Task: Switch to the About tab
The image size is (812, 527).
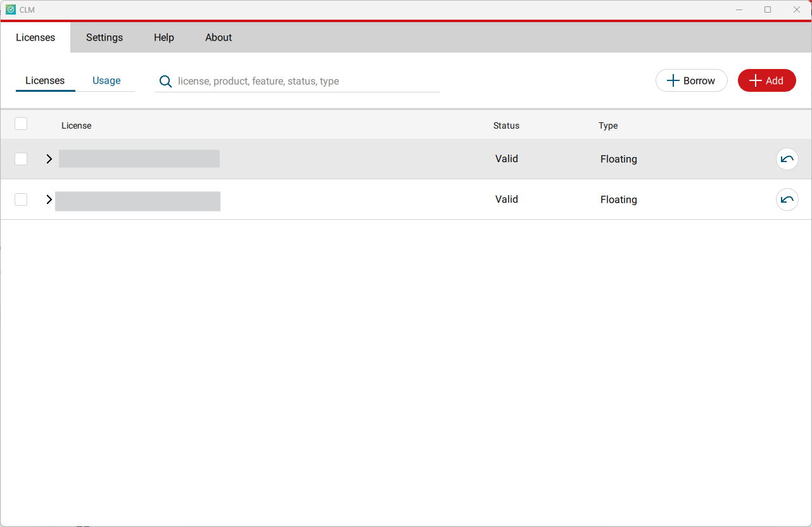Action: coord(219,37)
